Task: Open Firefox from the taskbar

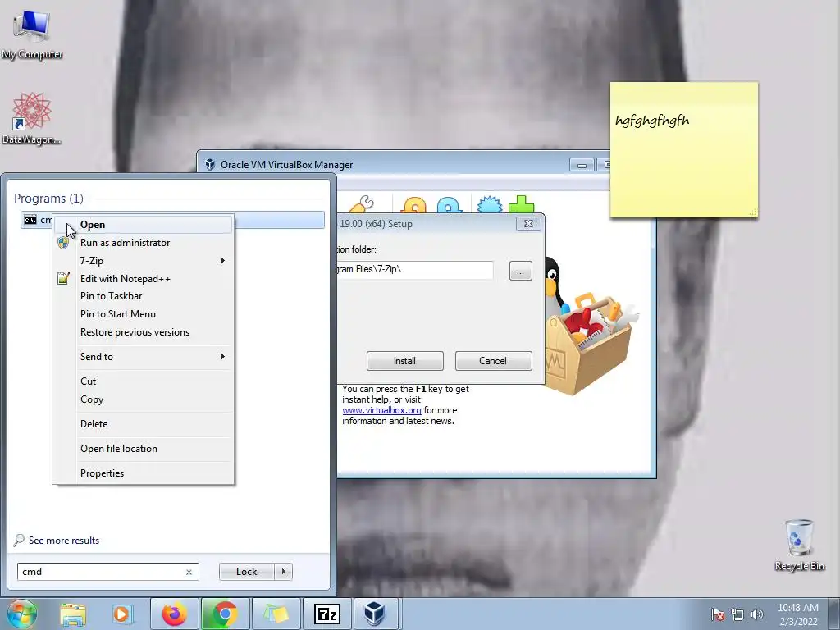Action: point(174,614)
